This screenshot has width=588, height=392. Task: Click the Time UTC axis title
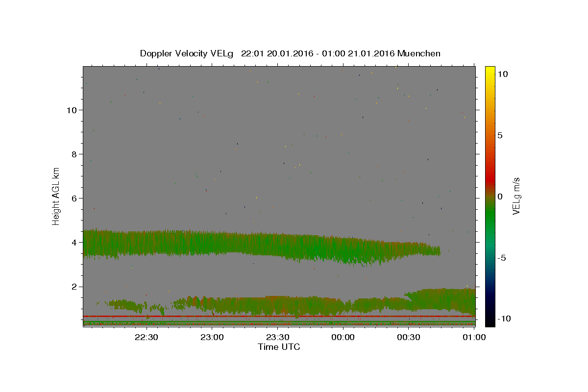279,347
